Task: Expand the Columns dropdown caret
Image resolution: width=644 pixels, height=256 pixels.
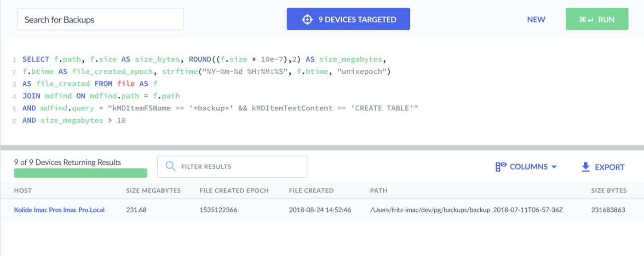Action: (554, 167)
